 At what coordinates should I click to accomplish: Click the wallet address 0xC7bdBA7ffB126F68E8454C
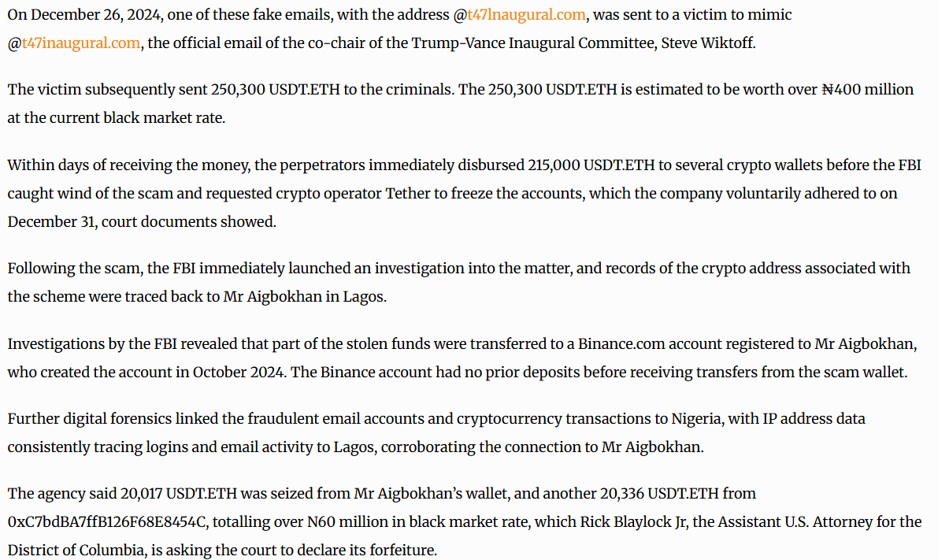pos(107,521)
